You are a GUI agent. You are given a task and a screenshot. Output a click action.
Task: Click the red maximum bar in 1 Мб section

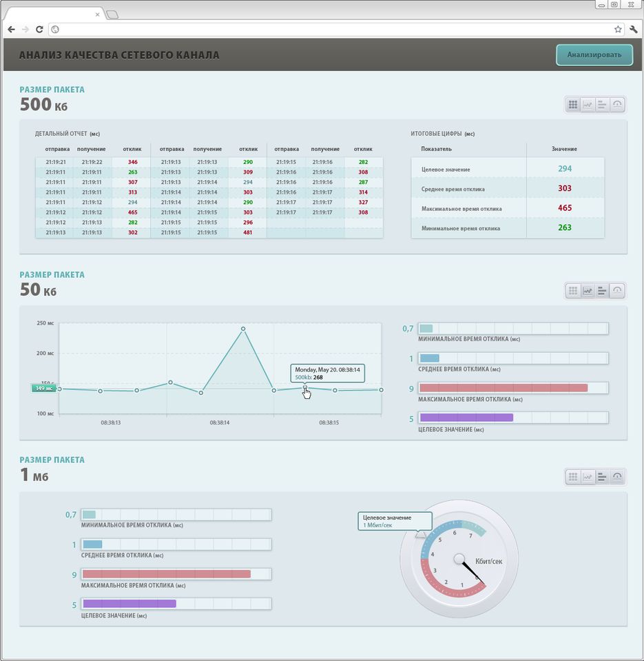pos(167,573)
